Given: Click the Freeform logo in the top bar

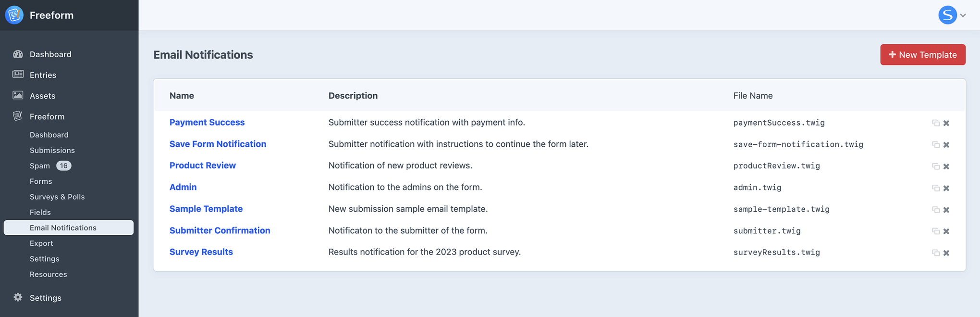Looking at the screenshot, I should [14, 15].
